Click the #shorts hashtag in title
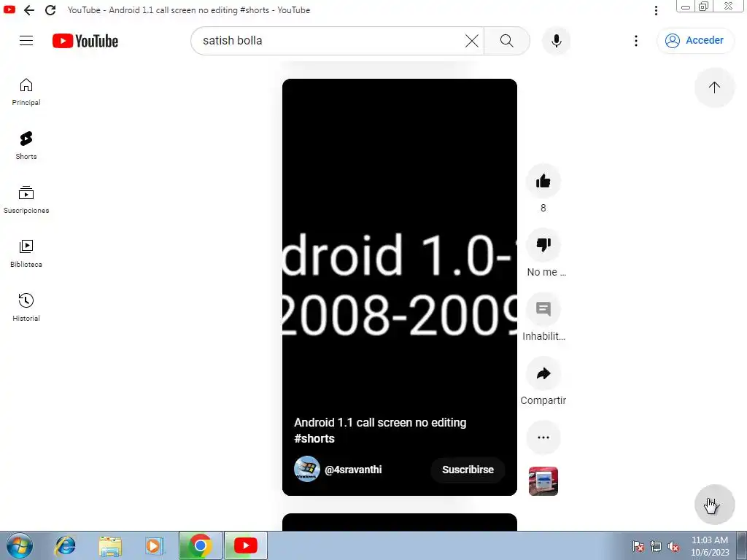 [314, 438]
